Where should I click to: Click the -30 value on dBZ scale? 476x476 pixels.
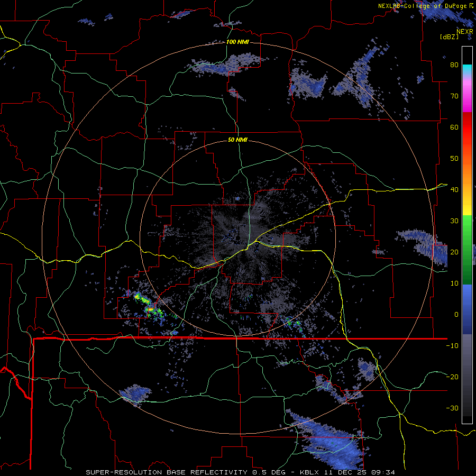coord(452,408)
